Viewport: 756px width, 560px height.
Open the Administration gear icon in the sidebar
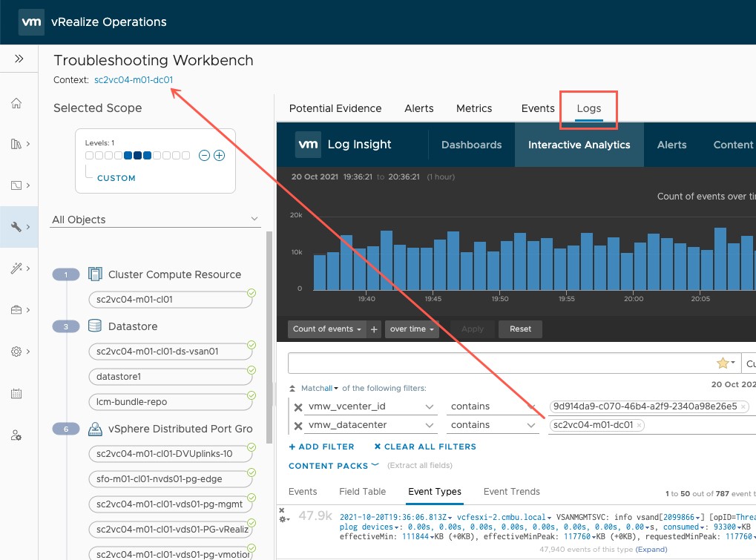(x=16, y=352)
